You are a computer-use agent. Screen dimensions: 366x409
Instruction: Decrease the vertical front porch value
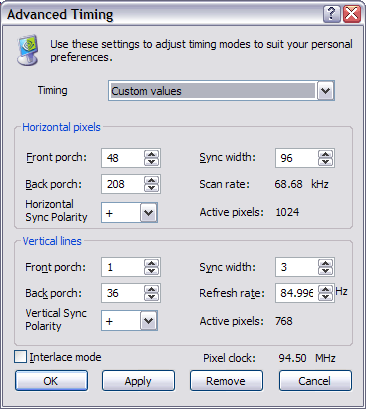(152, 270)
